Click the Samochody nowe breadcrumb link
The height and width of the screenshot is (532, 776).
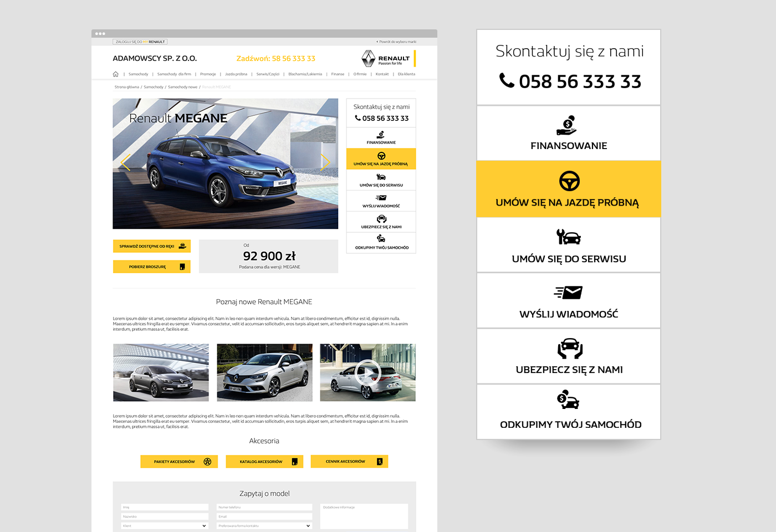pyautogui.click(x=183, y=87)
